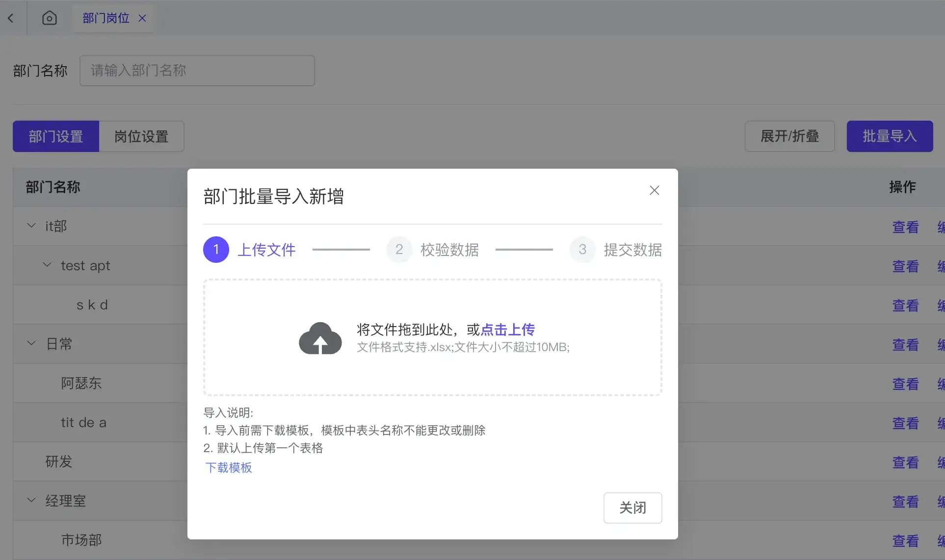Image resolution: width=945 pixels, height=560 pixels.
Task: Click 查看 for the it部 row
Action: tap(905, 227)
